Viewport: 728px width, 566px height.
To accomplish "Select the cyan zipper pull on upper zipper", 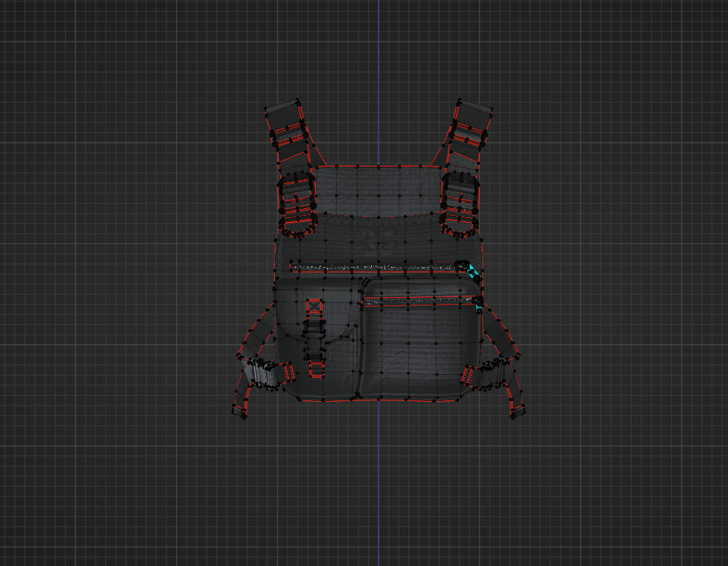I will tap(472, 271).
